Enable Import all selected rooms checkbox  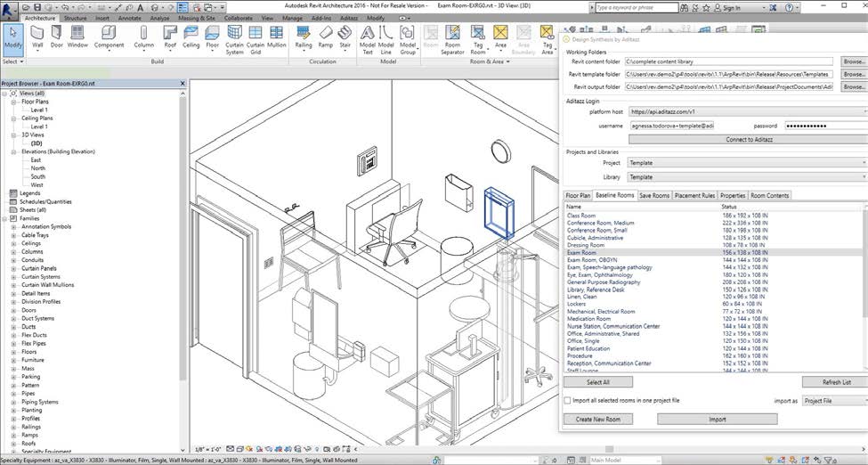click(567, 400)
